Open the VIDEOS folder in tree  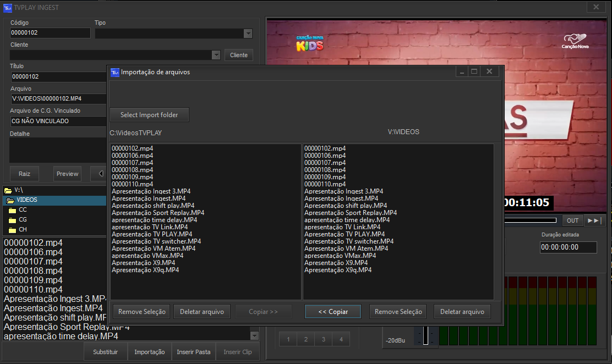[x=26, y=200]
